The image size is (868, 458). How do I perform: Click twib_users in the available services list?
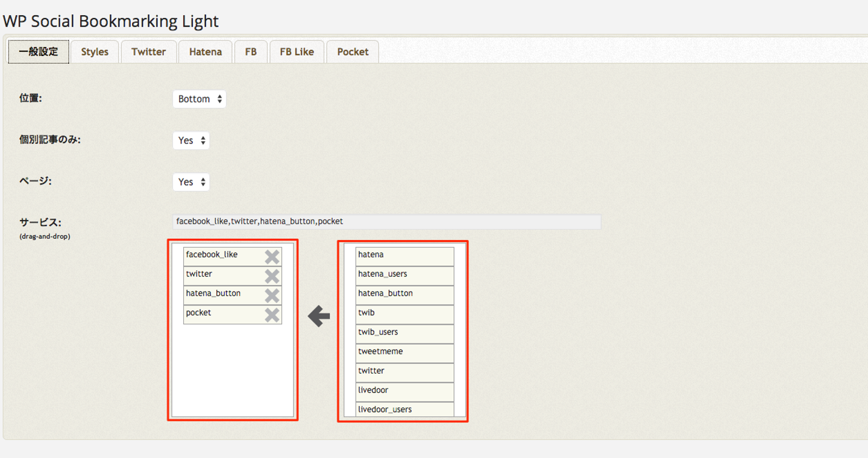click(404, 332)
